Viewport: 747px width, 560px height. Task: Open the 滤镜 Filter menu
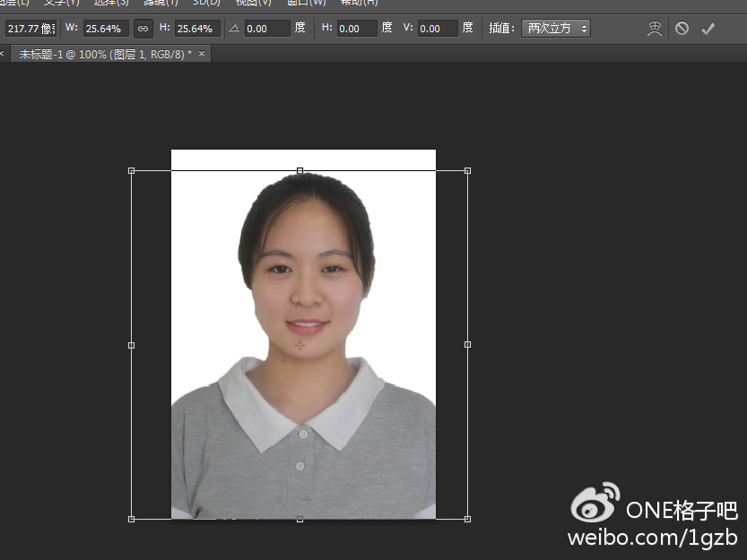click(162, 4)
